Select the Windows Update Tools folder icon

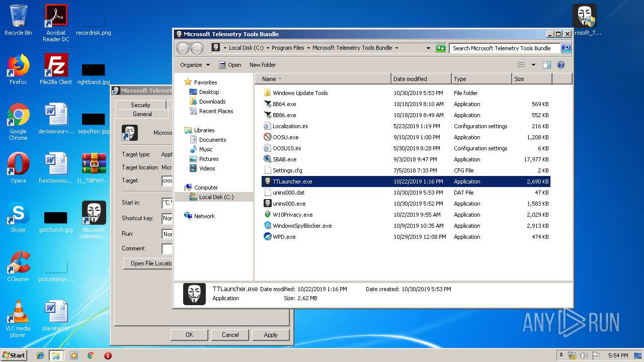pyautogui.click(x=268, y=93)
